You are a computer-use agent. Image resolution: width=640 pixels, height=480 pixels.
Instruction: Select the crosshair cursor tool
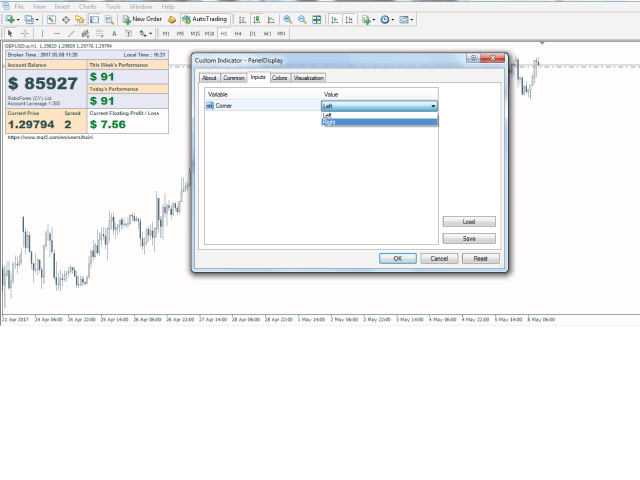(25, 33)
